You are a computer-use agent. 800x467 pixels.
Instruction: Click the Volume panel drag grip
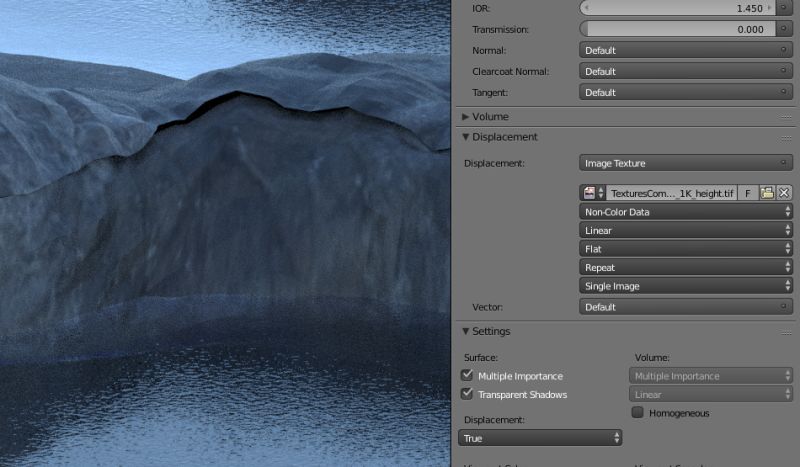pos(786,117)
